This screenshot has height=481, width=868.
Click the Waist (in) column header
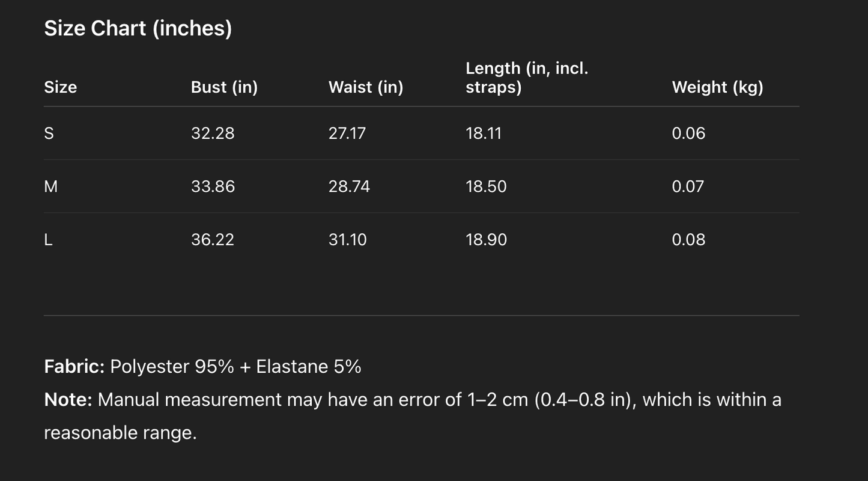tap(365, 87)
